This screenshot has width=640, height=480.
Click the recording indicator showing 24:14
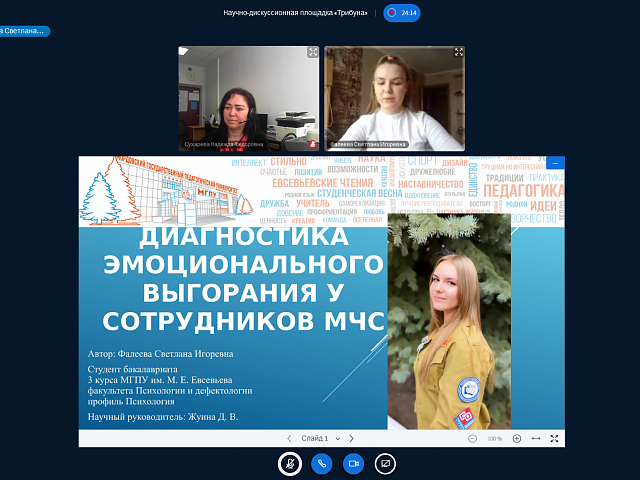tap(402, 13)
